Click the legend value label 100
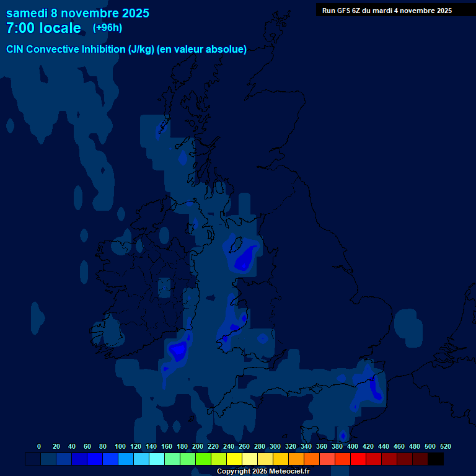Viewport: 476px width, 476px height. (120, 446)
